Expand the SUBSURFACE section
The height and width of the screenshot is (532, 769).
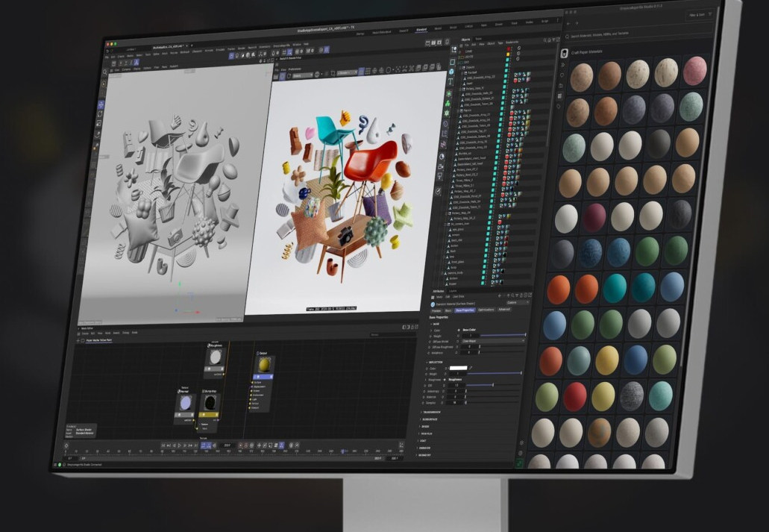click(428, 419)
